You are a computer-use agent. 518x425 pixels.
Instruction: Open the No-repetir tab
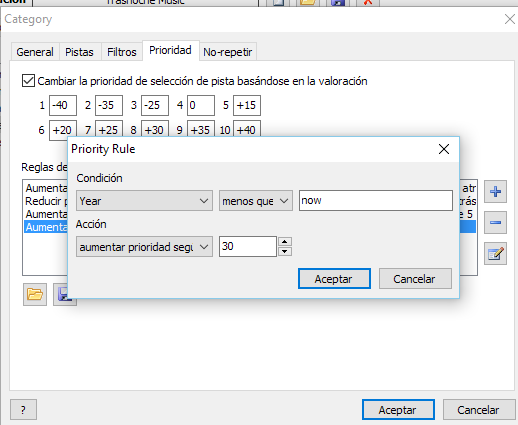228,52
